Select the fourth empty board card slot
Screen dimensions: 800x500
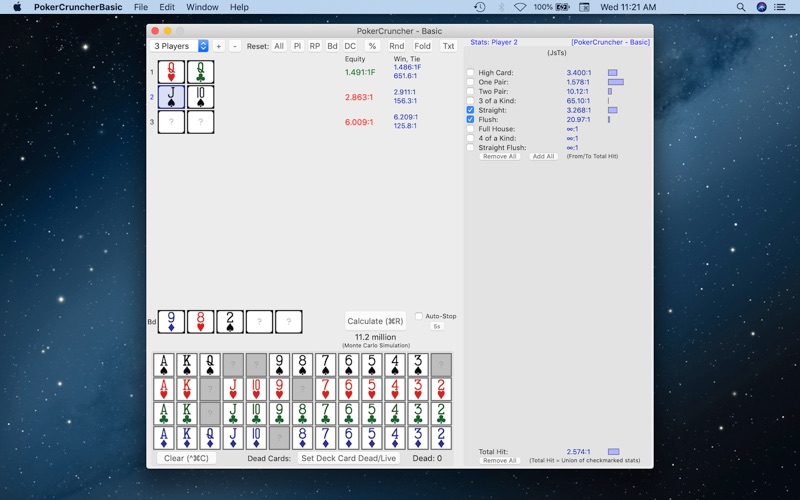point(259,322)
